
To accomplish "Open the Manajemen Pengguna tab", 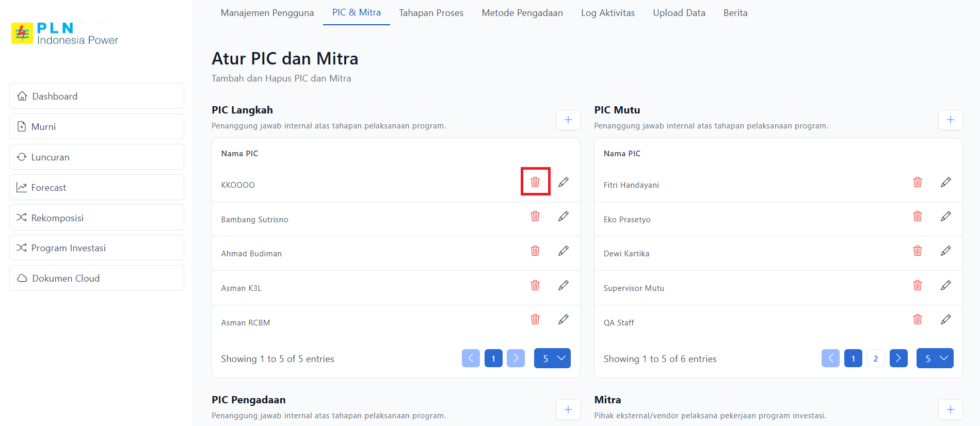I will (x=267, y=13).
